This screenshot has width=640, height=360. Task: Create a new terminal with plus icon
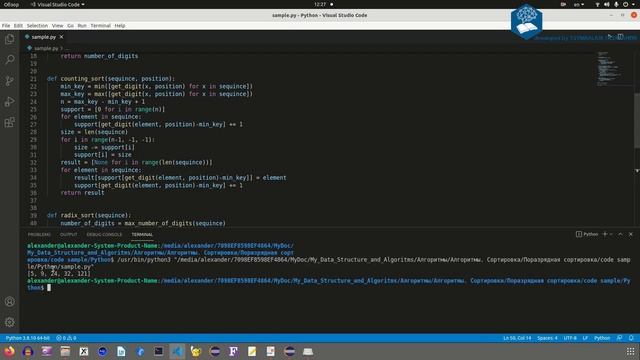(605, 234)
